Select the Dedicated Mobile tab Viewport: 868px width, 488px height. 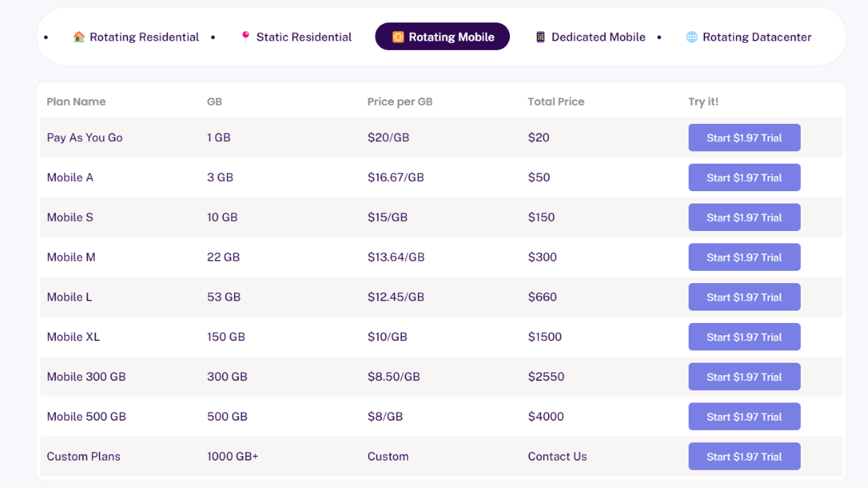(590, 37)
